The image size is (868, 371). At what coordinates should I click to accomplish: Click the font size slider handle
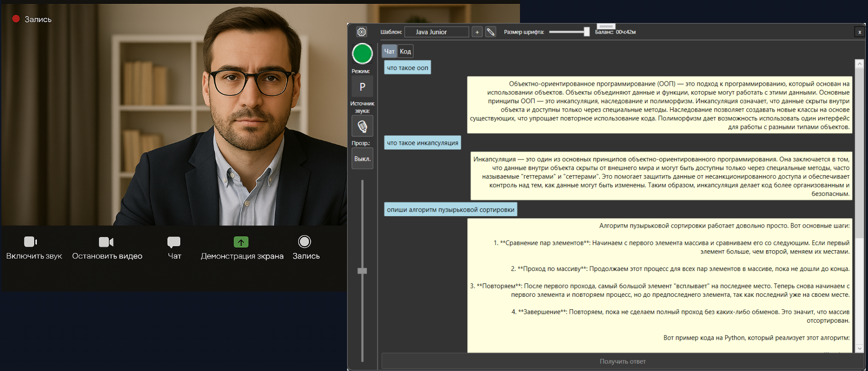586,32
